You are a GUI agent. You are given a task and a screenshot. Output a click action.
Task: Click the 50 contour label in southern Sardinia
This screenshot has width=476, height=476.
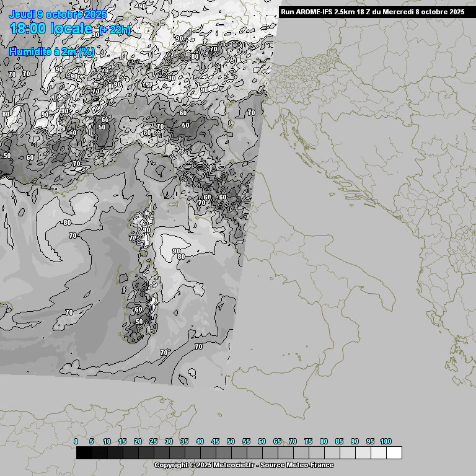click(139, 322)
